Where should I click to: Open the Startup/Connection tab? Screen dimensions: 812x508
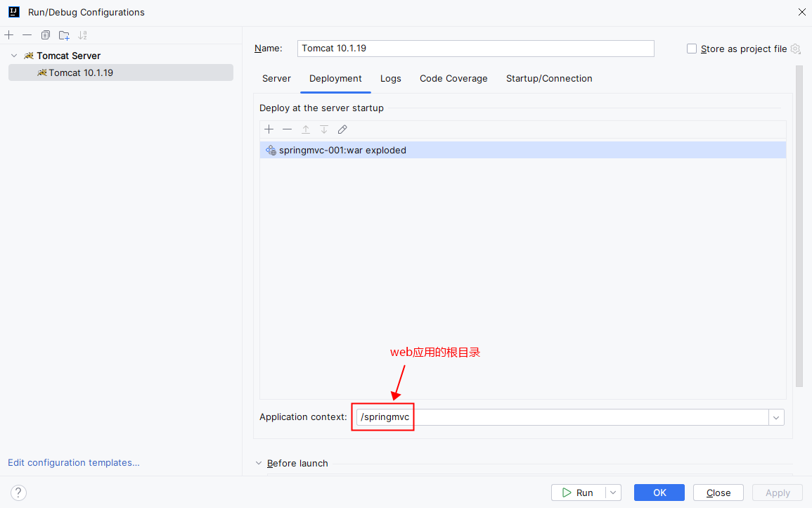pyautogui.click(x=549, y=78)
